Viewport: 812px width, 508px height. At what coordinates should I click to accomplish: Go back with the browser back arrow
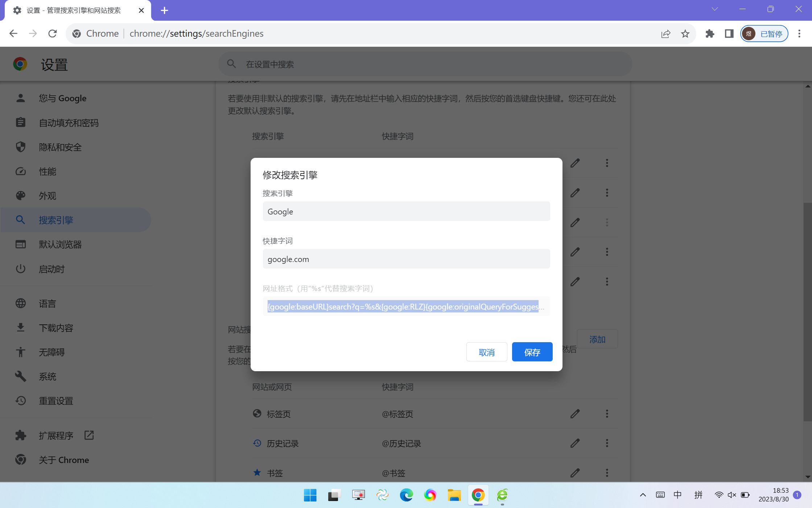13,34
